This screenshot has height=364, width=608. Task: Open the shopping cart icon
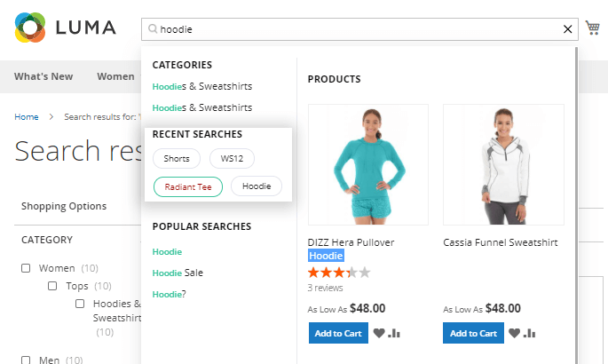593,28
